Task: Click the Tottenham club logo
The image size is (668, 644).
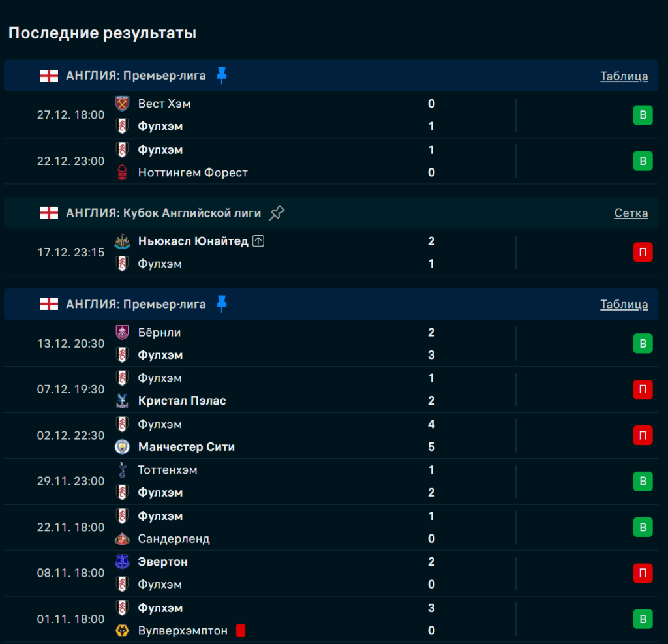Action: tap(122, 470)
